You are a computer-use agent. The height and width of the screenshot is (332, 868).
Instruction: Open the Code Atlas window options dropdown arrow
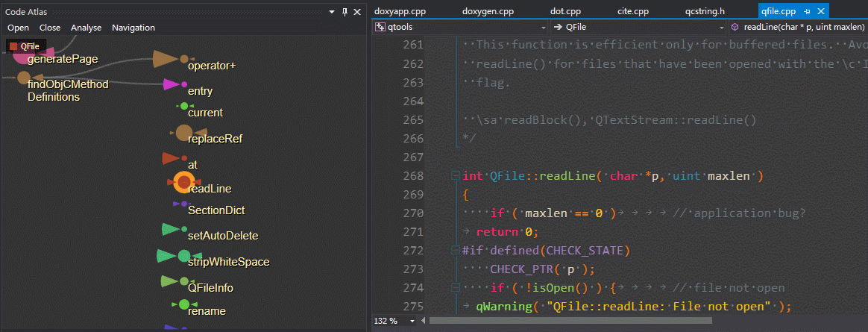tap(332, 11)
